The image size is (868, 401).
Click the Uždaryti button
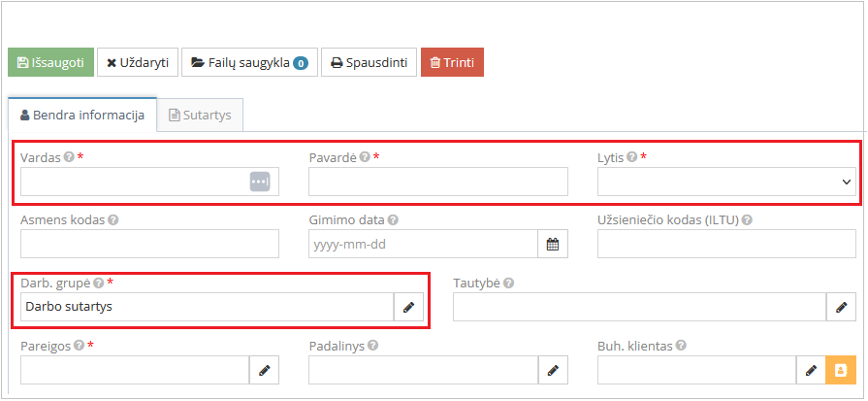click(x=138, y=62)
